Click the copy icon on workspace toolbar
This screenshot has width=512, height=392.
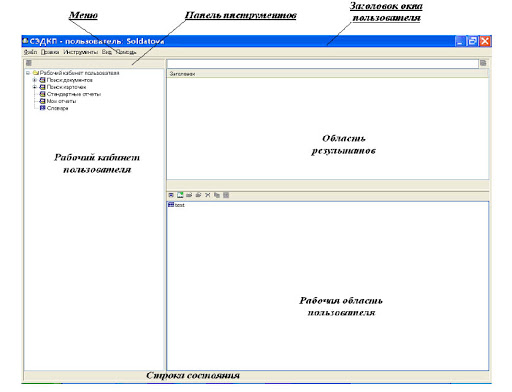[217, 195]
